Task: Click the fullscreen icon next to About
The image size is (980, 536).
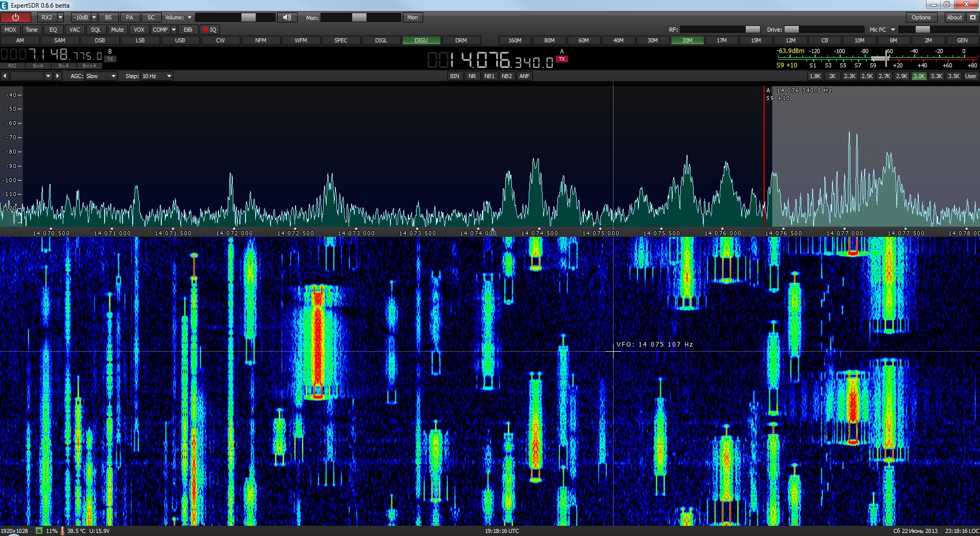Action: [972, 17]
